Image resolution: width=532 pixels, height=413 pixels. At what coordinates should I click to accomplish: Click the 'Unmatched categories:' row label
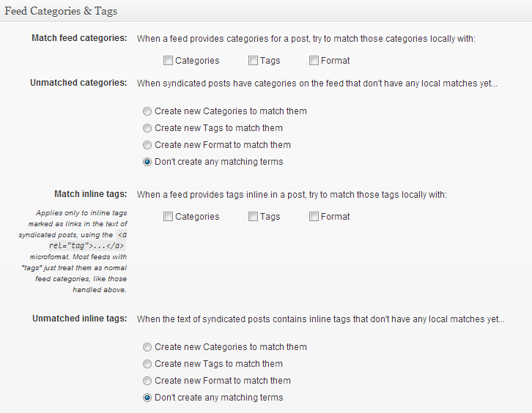[x=78, y=83]
